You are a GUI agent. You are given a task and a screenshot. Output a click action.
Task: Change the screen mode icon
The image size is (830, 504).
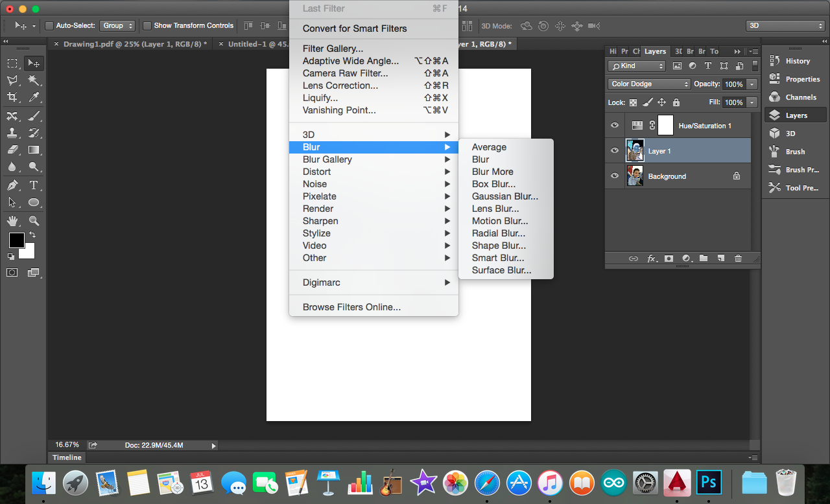(34, 273)
